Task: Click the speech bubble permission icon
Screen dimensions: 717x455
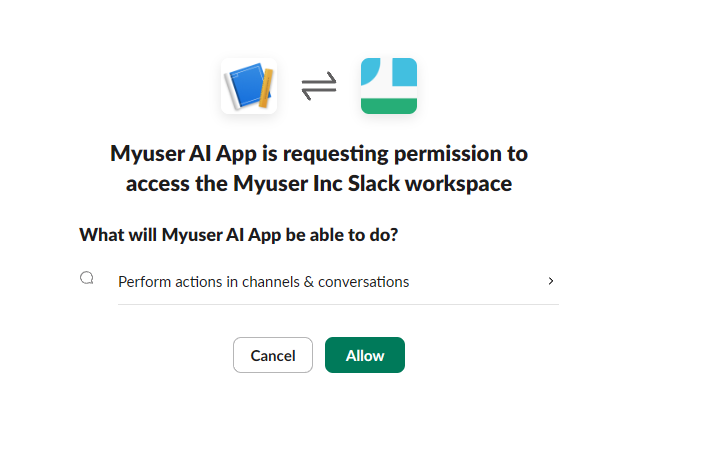Action: tap(87, 278)
